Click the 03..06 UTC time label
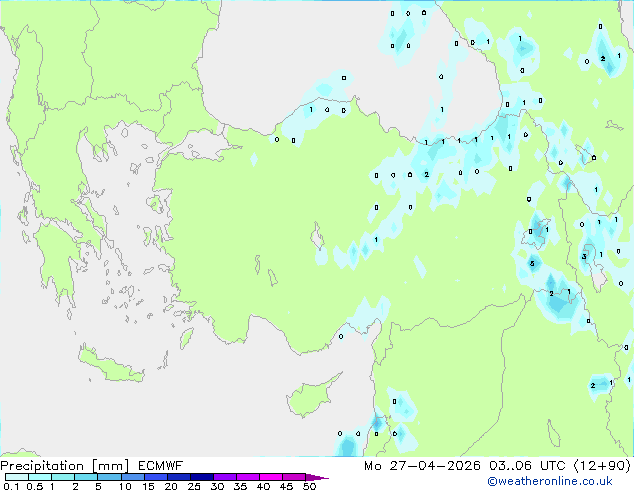 point(527,466)
